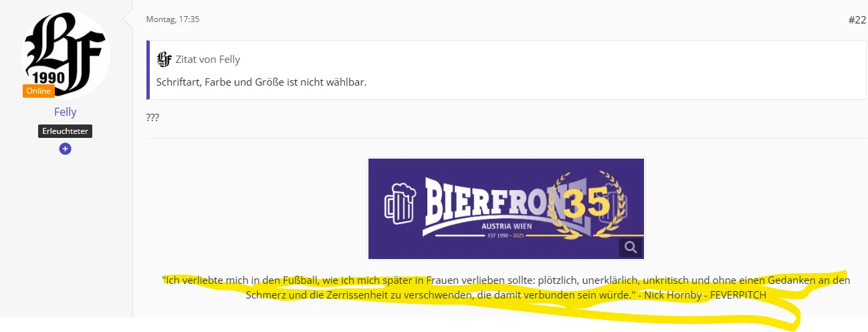Click the orange Online status badge
This screenshot has height=332, width=868.
coord(39,91)
